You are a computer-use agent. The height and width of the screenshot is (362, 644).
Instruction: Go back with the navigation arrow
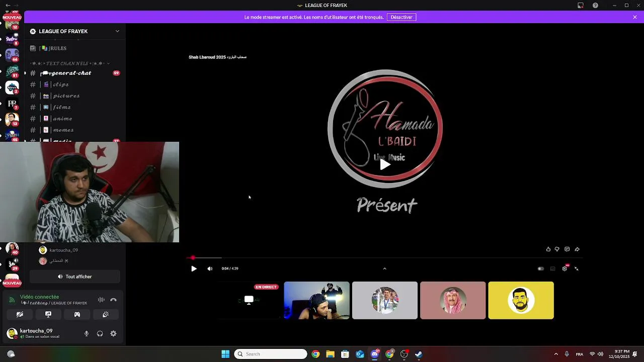(8, 6)
